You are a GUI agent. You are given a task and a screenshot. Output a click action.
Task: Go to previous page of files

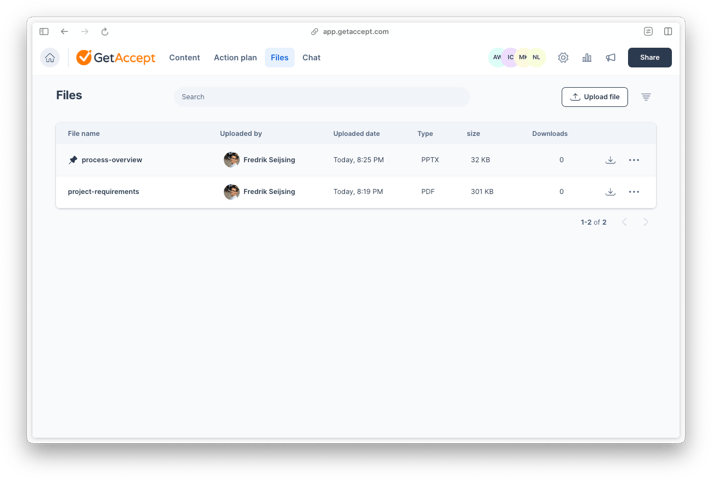tap(624, 222)
